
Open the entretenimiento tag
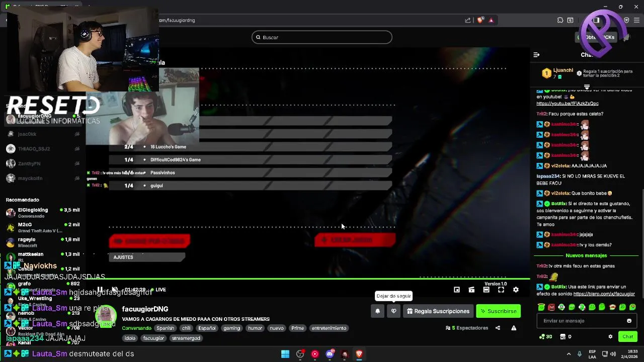[329, 328]
